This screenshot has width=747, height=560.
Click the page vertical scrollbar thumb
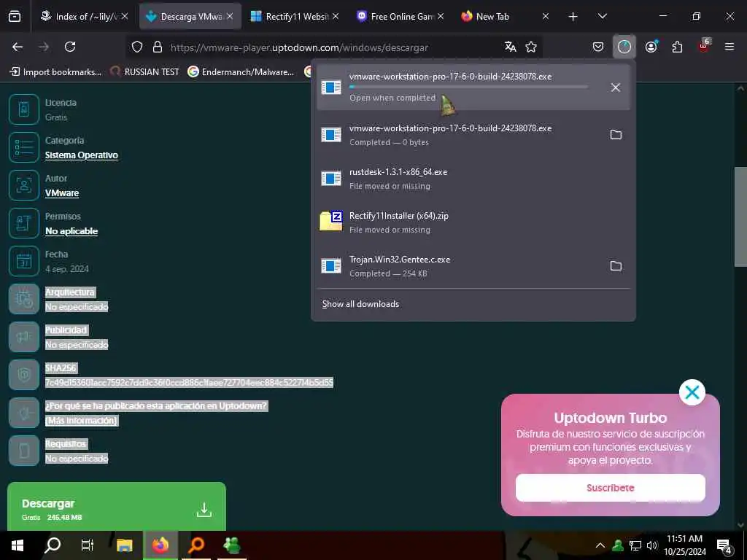click(740, 217)
